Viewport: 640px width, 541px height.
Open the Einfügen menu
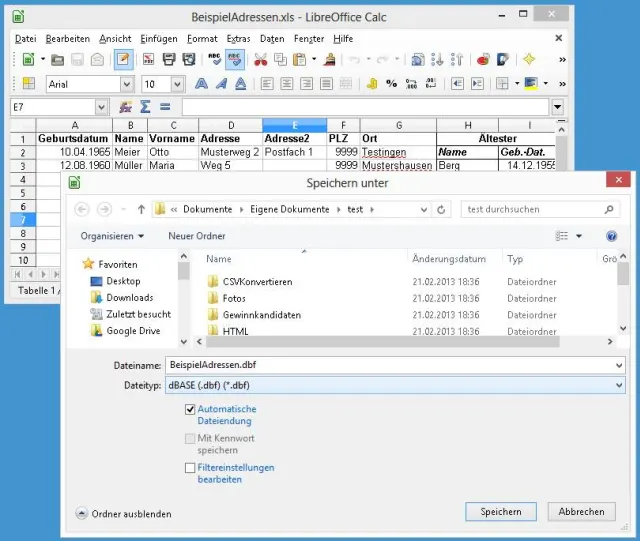point(159,38)
